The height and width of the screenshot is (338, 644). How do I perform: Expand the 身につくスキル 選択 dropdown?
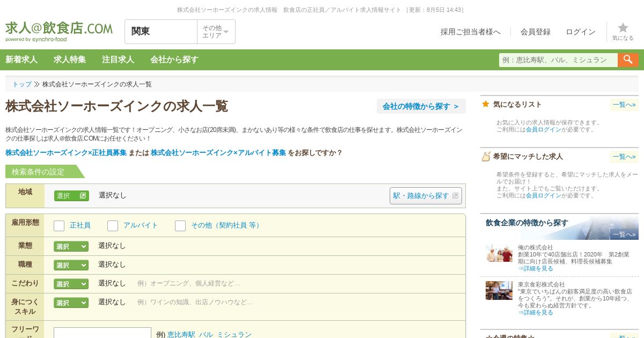pos(71,303)
